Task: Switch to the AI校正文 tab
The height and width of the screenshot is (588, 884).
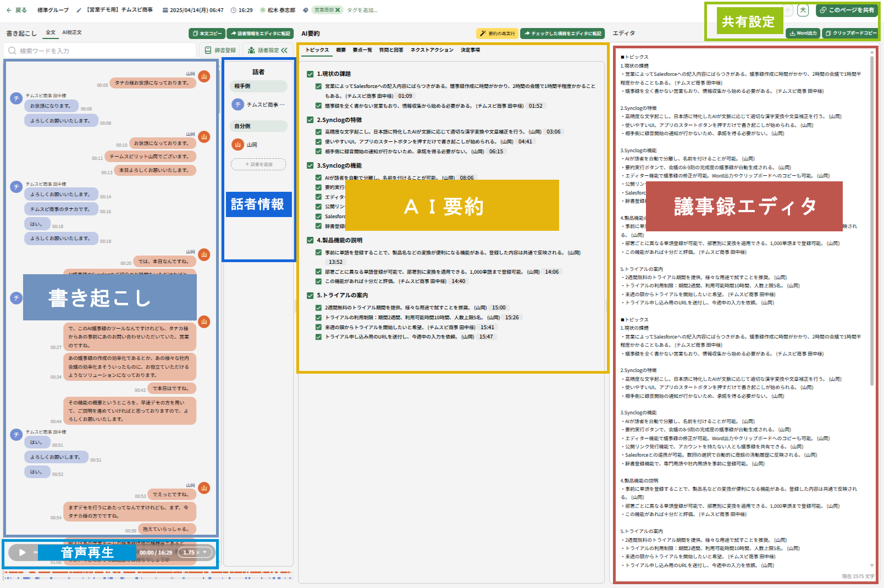Action: tap(71, 32)
